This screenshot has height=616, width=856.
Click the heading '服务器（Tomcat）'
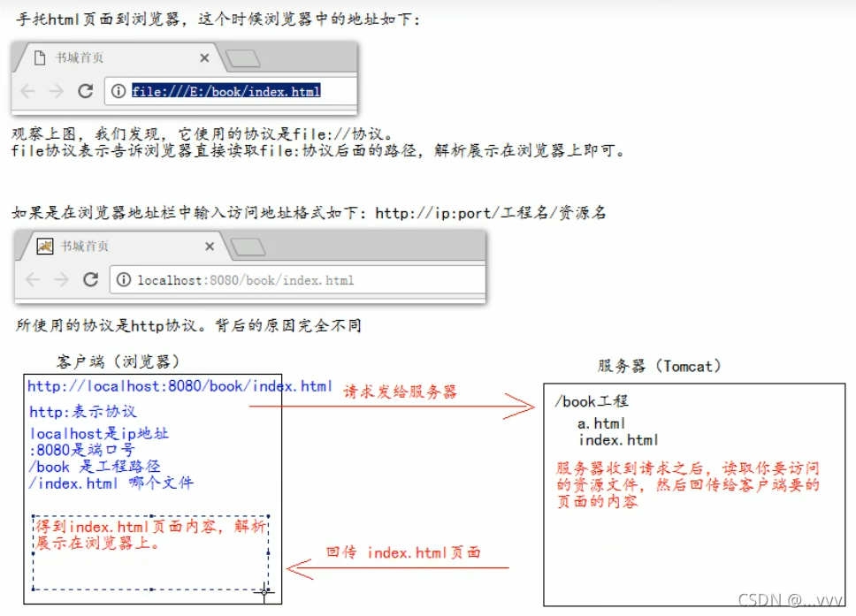coord(659,366)
